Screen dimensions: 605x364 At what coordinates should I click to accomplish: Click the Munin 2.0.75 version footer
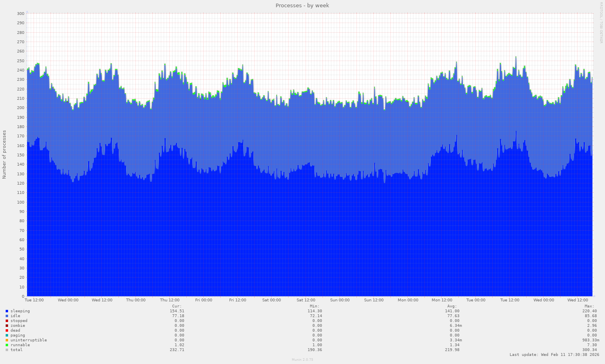302,360
